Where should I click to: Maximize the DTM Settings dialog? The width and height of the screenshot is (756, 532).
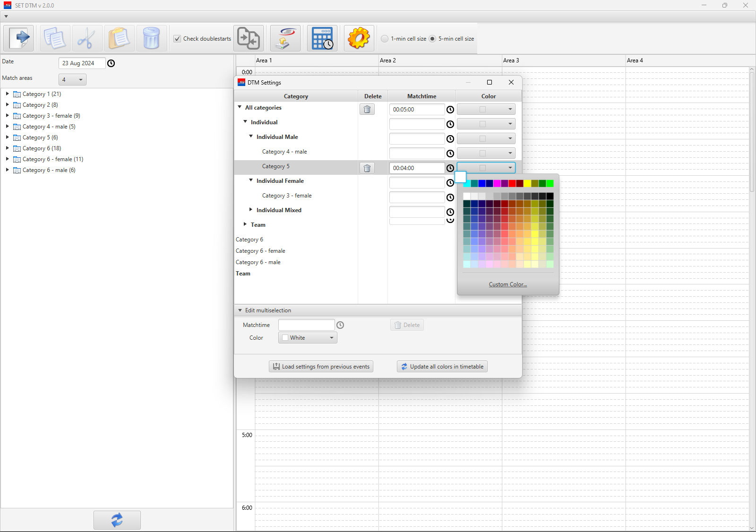coord(490,82)
